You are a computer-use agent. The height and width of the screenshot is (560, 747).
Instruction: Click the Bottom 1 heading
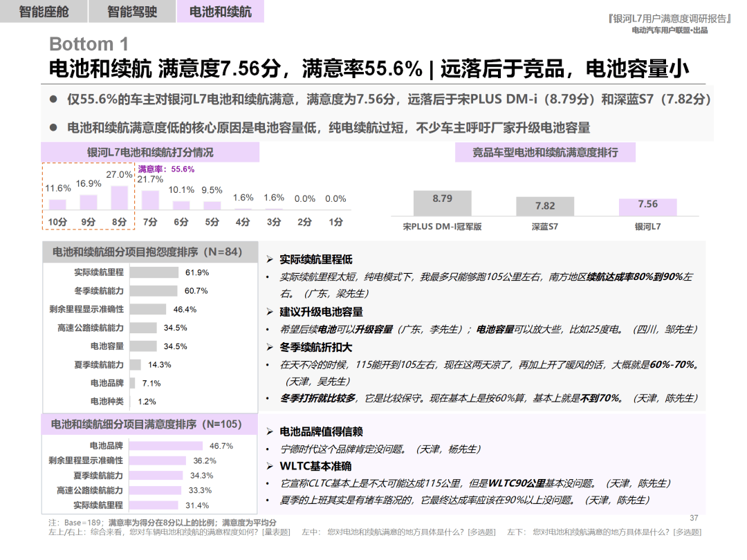pyautogui.click(x=89, y=44)
